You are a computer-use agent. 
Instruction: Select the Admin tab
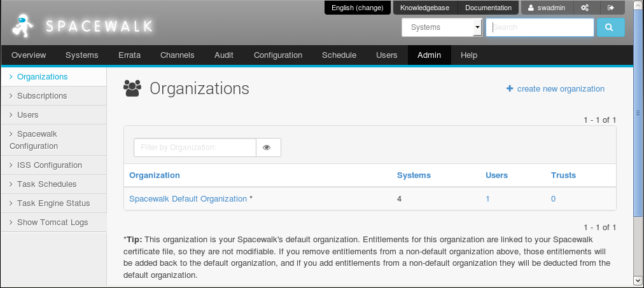point(429,55)
